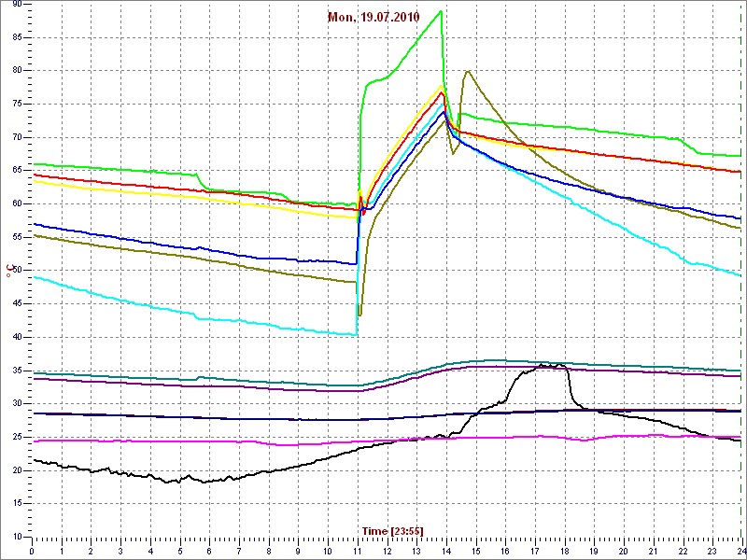This screenshot has height=560, width=747.
Task: Click hour 19 on the time axis
Action: [x=593, y=550]
